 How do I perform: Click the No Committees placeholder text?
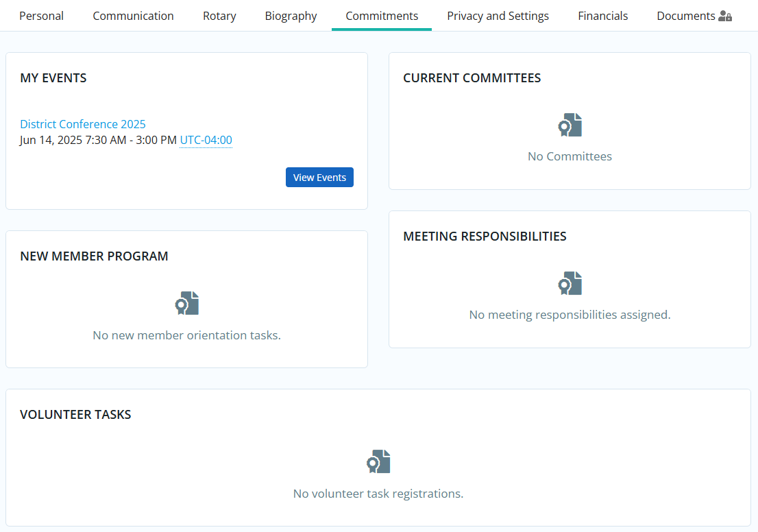tap(570, 156)
